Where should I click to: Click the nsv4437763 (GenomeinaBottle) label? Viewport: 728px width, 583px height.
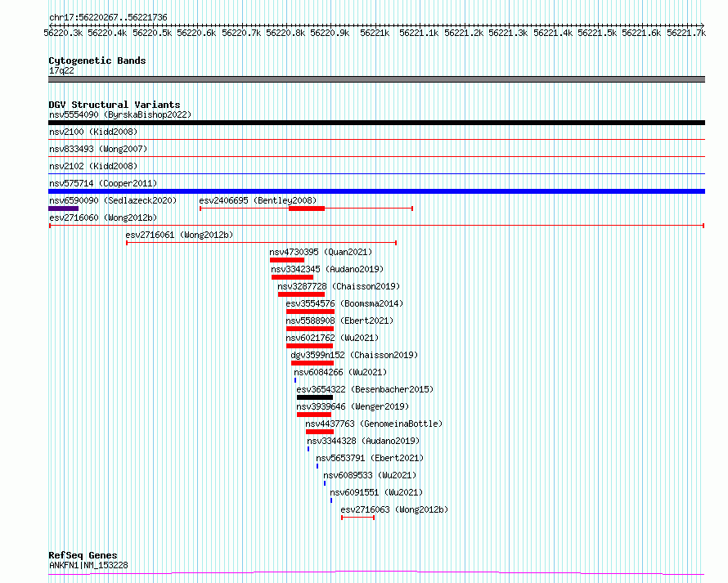coord(374,424)
